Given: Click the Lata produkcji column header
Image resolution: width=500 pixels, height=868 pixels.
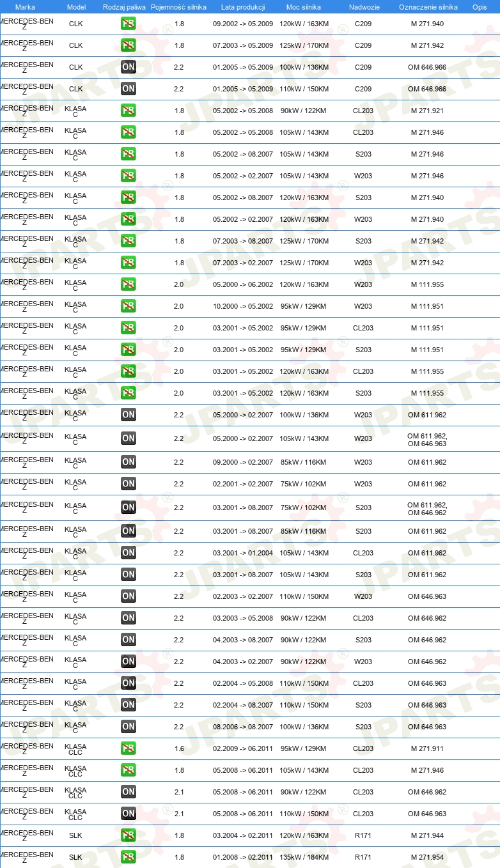Looking at the screenshot, I should (x=243, y=7).
